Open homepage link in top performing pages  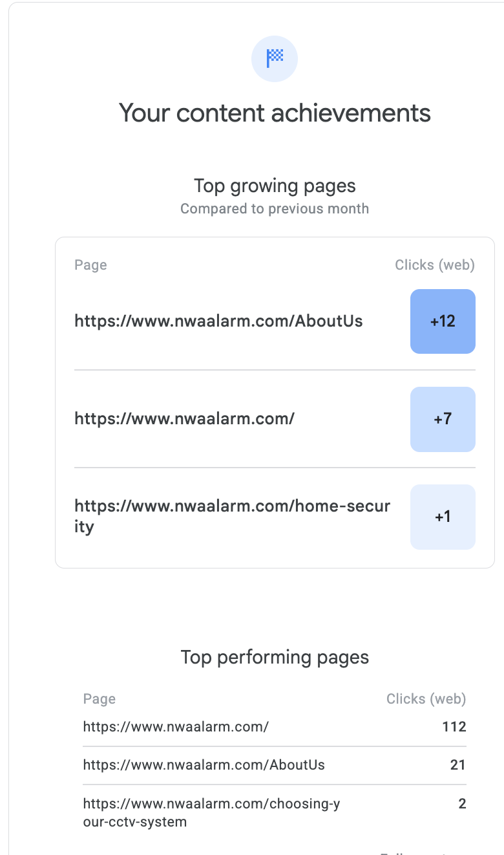[176, 726]
